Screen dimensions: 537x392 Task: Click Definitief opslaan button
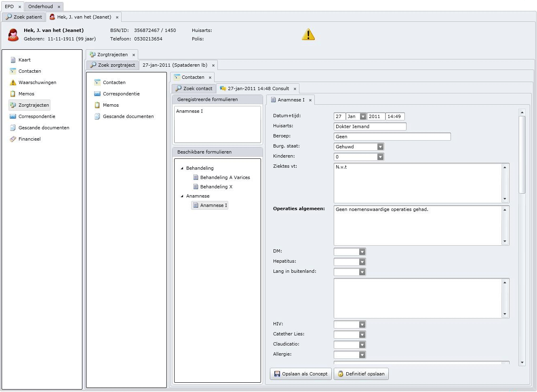click(x=361, y=374)
